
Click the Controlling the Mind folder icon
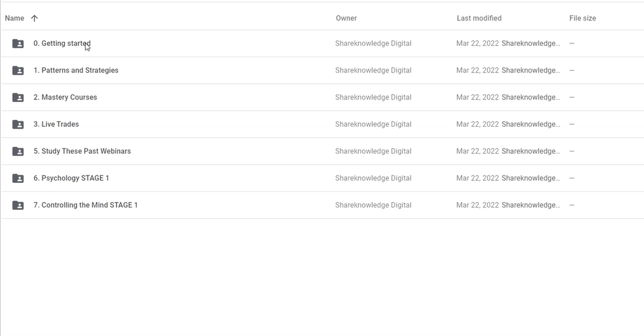pos(18,205)
